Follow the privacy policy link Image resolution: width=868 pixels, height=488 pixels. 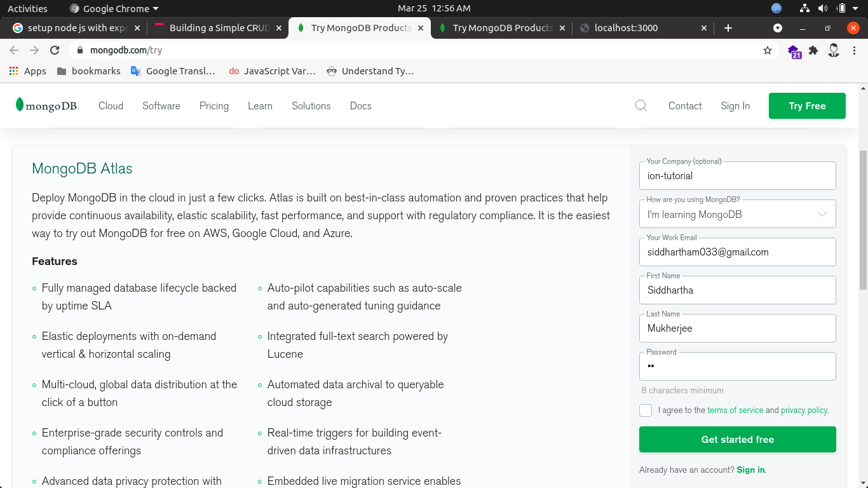(x=804, y=410)
